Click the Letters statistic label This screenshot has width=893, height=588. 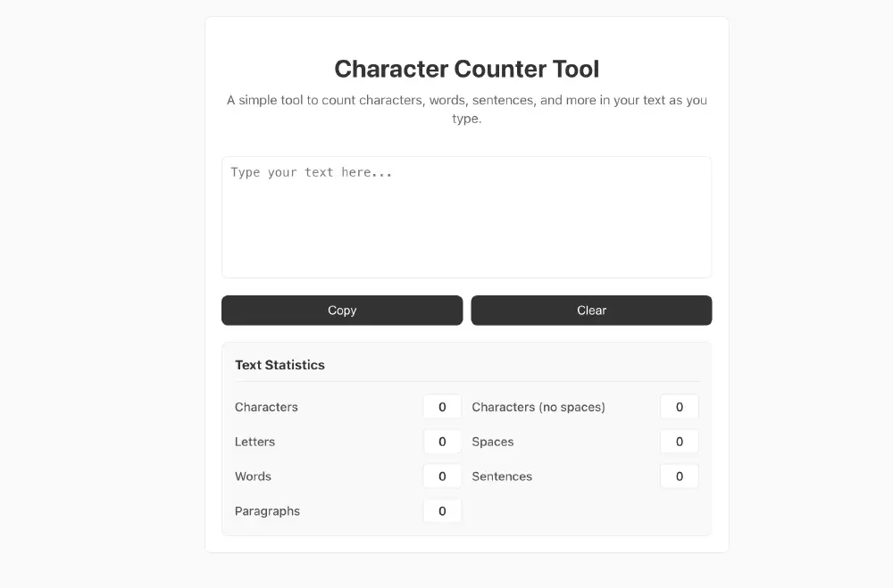255,442
